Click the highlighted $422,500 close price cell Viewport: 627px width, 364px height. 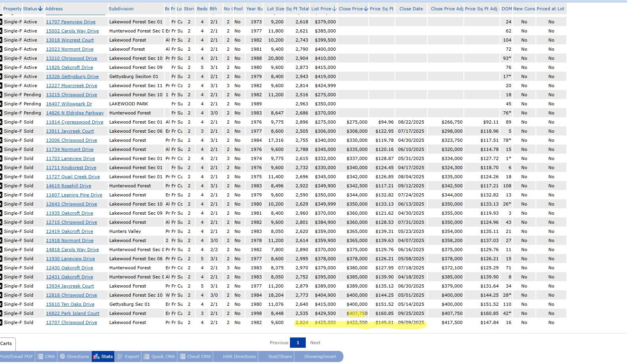357,322
